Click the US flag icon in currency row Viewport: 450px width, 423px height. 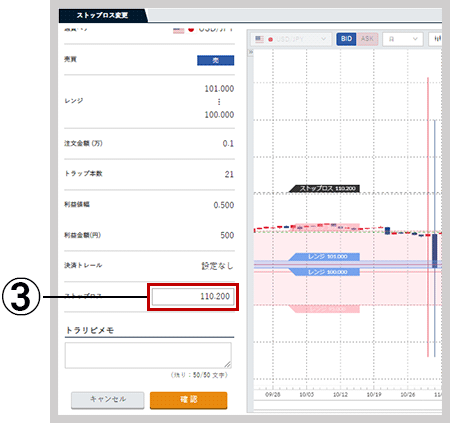coord(178,30)
